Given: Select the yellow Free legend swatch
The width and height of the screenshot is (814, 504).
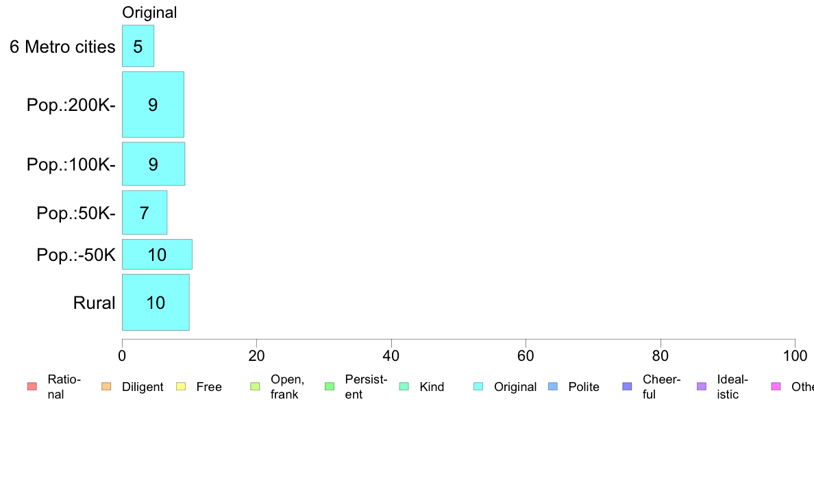Looking at the screenshot, I should pos(181,387).
